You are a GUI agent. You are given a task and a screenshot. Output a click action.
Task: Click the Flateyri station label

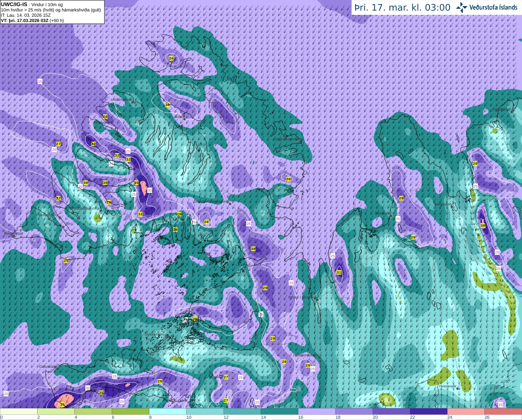pos(102,122)
